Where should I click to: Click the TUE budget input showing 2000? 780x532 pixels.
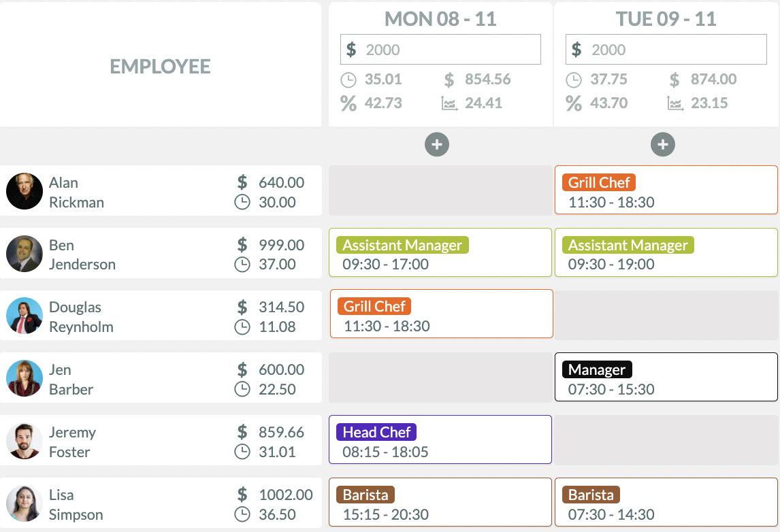[x=666, y=49]
